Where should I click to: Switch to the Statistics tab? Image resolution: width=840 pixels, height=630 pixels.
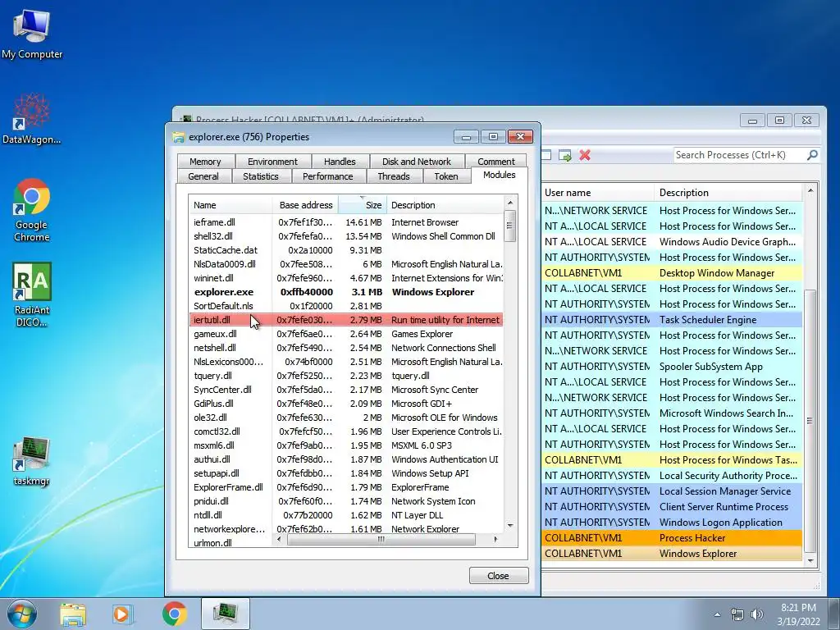(260, 176)
